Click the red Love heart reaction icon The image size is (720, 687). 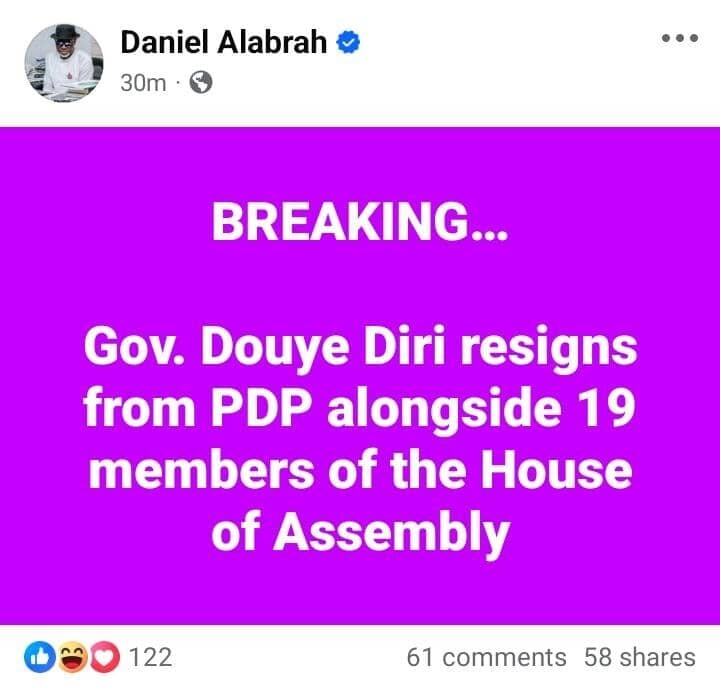click(104, 657)
